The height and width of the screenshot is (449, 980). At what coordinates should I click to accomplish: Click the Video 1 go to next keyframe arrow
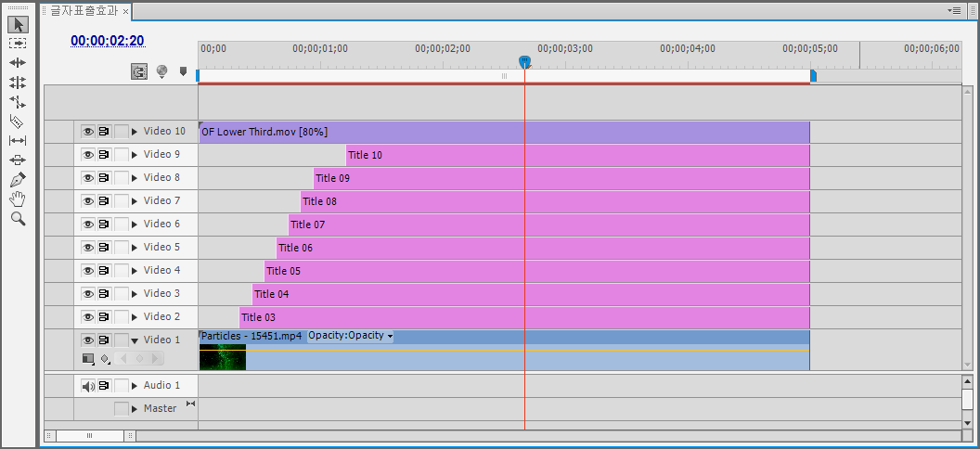pyautogui.click(x=156, y=358)
